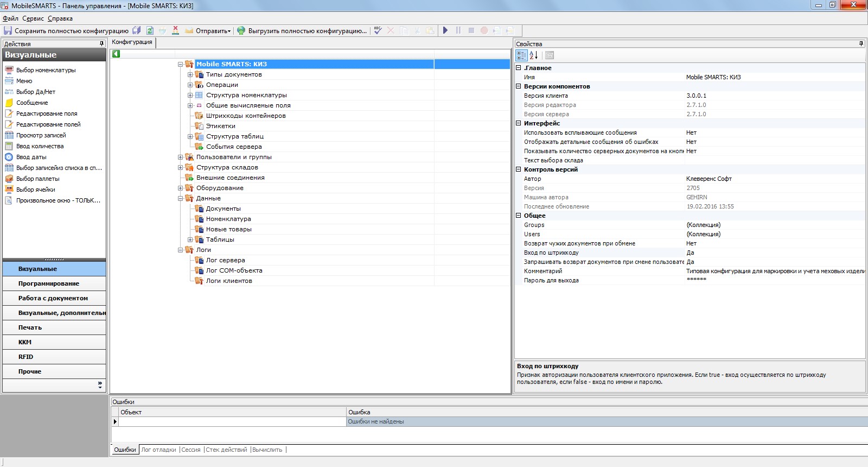Click the red X delete toolbar icon
Screen dimensions: 868x467
click(175, 30)
